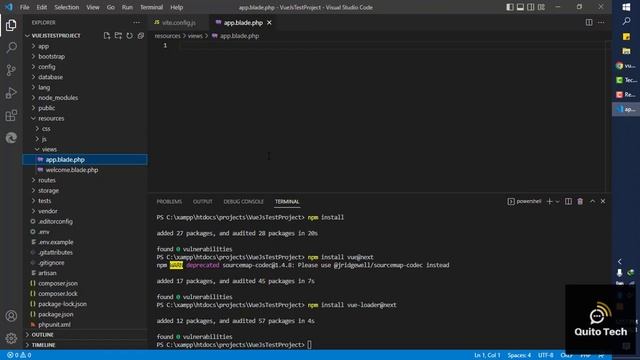Toggle primary side bar layout icon
The height and width of the screenshot is (360, 640).
coord(510,7)
